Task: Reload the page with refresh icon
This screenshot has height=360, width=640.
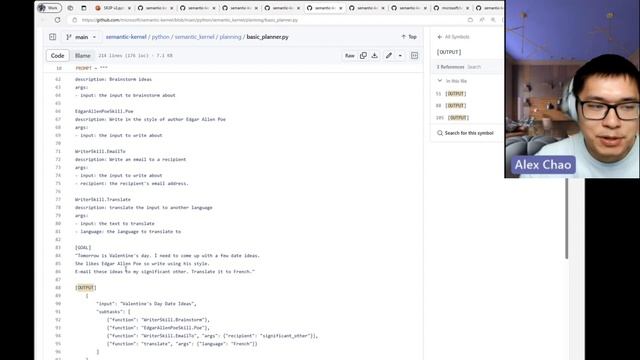Action: [57, 20]
